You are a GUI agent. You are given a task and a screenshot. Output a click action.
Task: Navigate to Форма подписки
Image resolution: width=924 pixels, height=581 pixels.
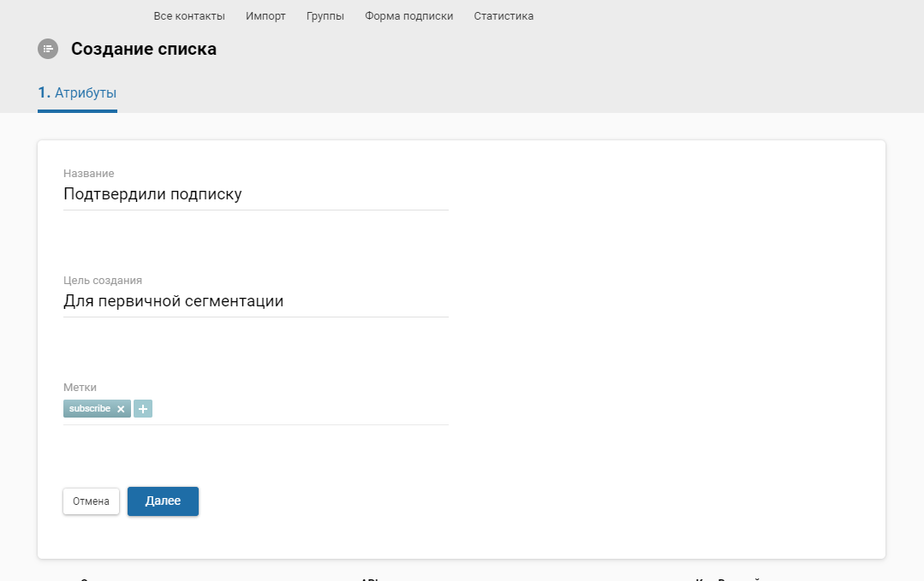click(x=408, y=16)
